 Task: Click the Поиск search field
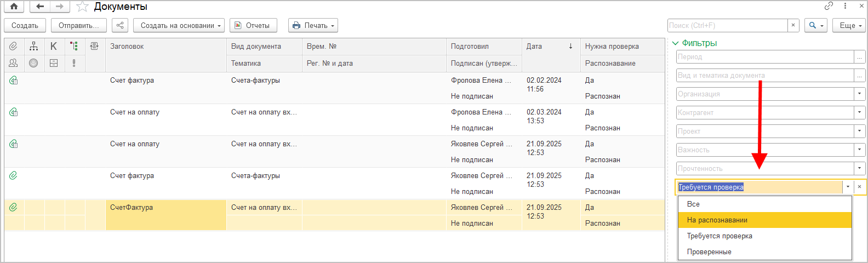click(x=727, y=25)
